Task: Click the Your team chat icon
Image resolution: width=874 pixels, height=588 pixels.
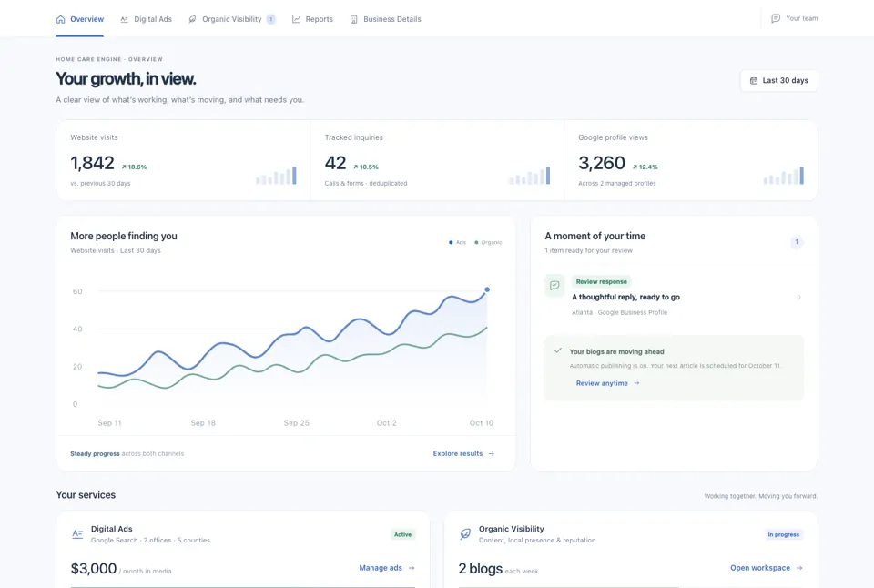Action: [776, 18]
